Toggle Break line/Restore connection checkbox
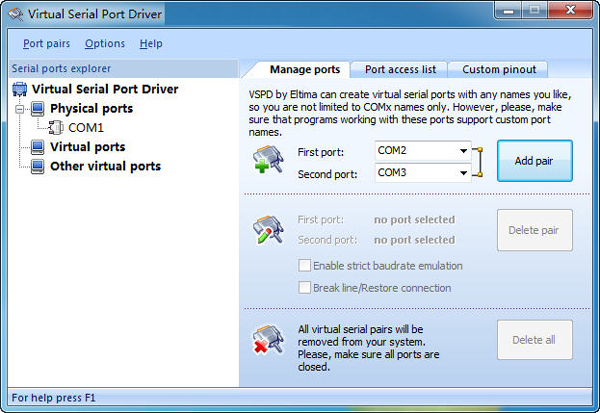Screen dimensions: 600x413 (x=304, y=287)
